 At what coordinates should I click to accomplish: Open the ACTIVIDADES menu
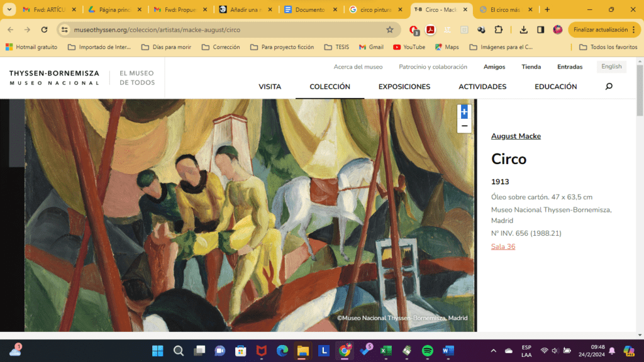tap(482, 87)
